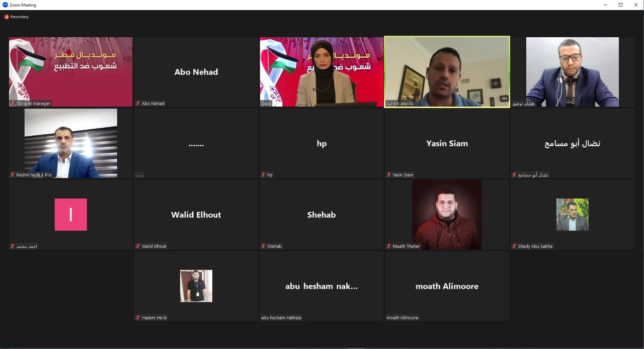Select the hp participant tile
The image size is (644, 349).
click(321, 143)
